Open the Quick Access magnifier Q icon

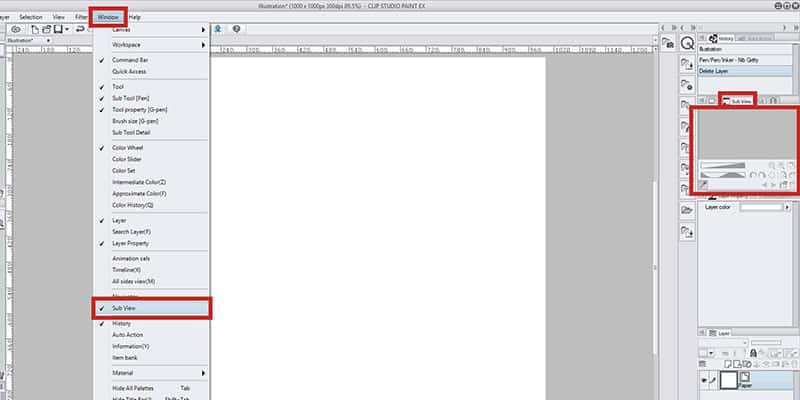pyautogui.click(x=687, y=44)
